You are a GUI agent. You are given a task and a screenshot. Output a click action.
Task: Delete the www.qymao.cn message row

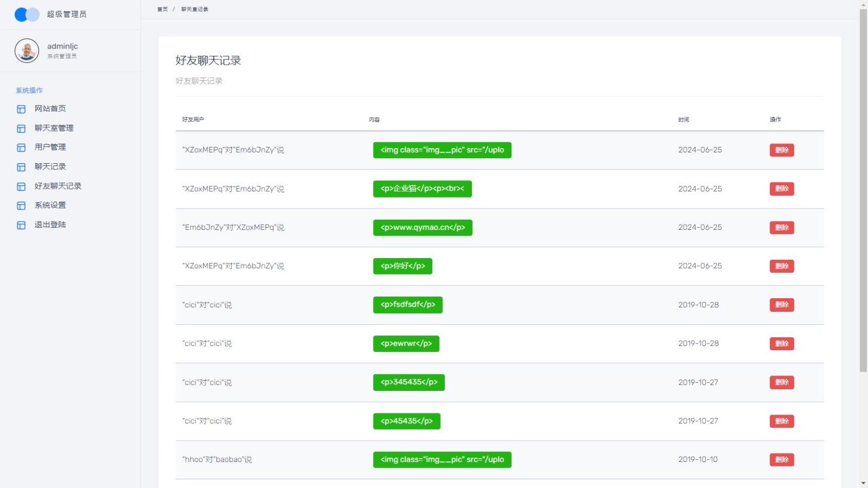(782, 228)
